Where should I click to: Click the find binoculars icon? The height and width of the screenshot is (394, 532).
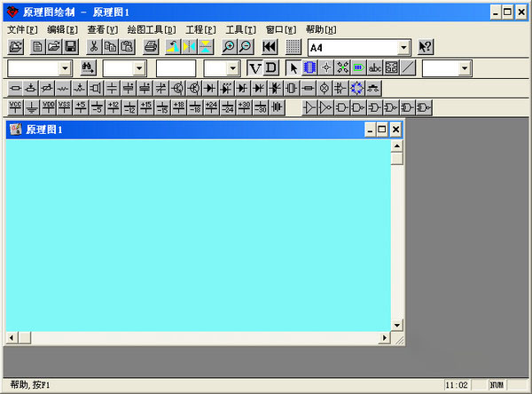pos(87,68)
